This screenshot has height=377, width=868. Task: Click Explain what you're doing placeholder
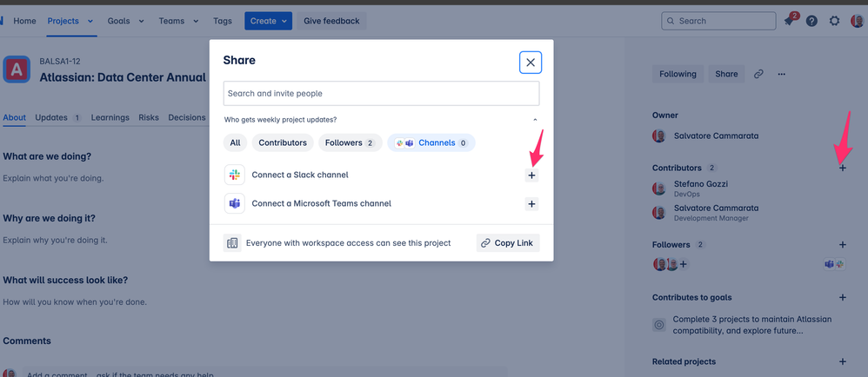point(53,178)
